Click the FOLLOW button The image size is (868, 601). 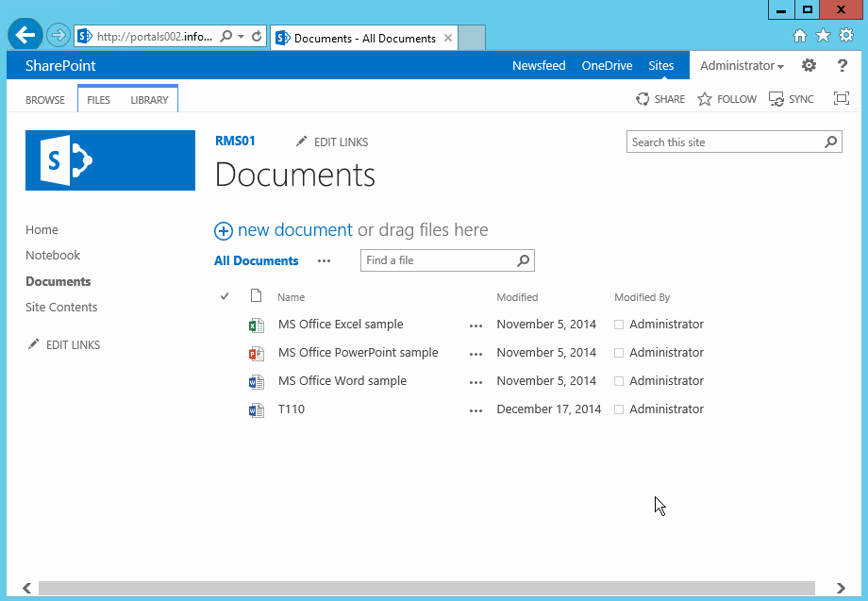coord(726,99)
